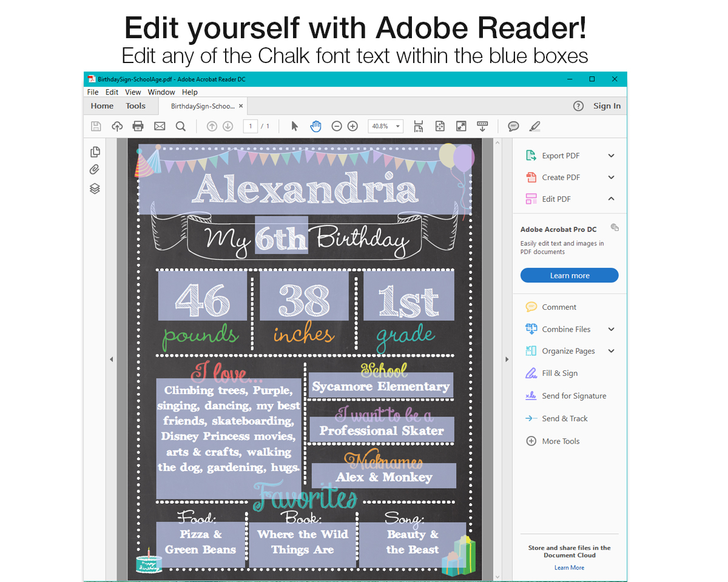Image resolution: width=728 pixels, height=582 pixels.
Task: Enter full screen mode icon
Action: click(x=461, y=126)
